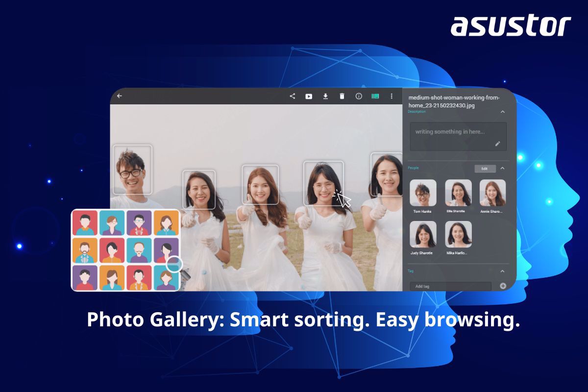Click the Add tag input field
The width and height of the screenshot is (588, 392).
point(450,286)
